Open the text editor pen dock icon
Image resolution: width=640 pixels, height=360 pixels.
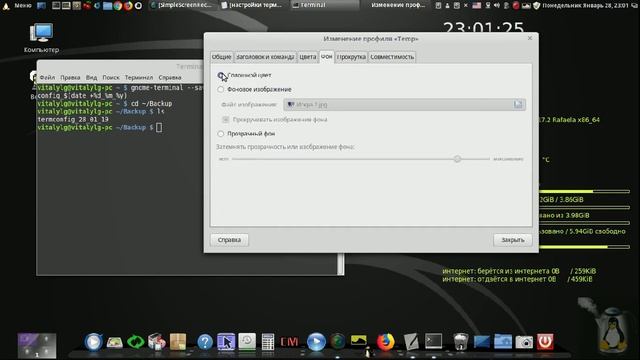click(x=411, y=342)
